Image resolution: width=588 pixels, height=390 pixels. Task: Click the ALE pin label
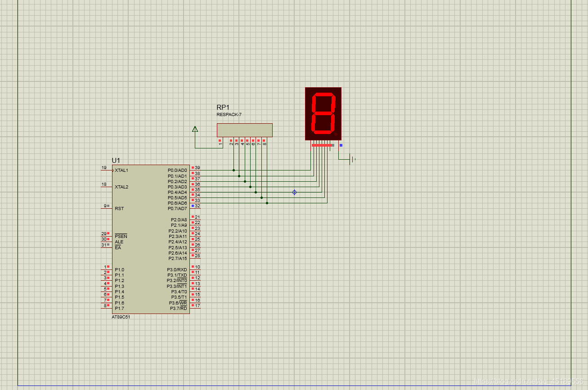pos(119,242)
